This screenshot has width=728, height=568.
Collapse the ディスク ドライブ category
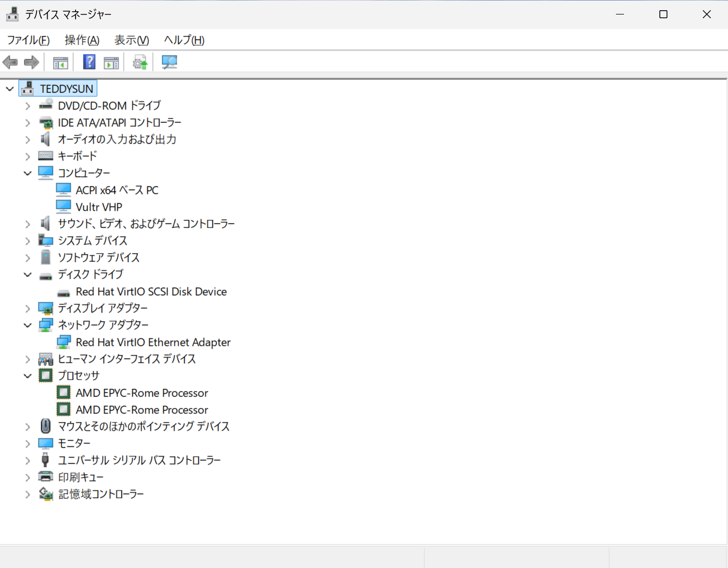point(27,275)
